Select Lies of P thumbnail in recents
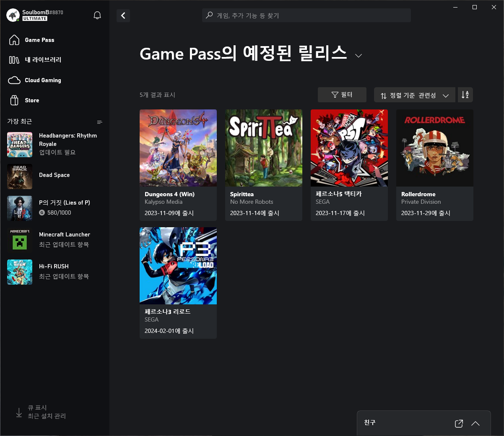The height and width of the screenshot is (436, 504). pyautogui.click(x=20, y=208)
